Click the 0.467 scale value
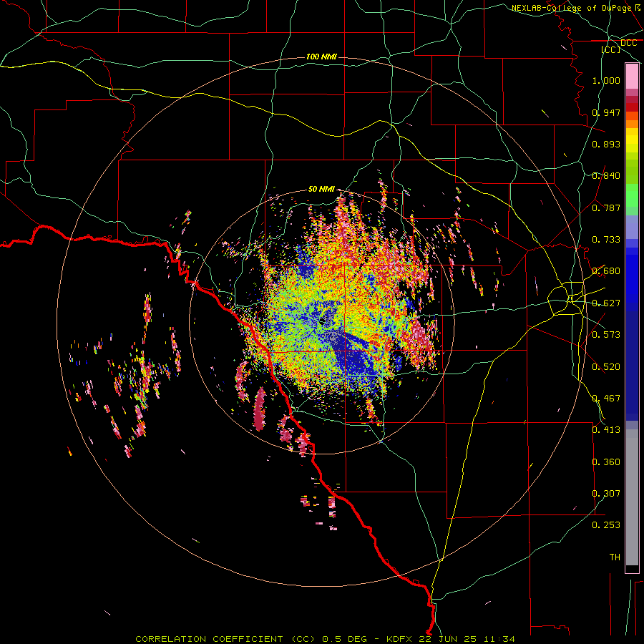The width and height of the screenshot is (644, 644). click(606, 399)
